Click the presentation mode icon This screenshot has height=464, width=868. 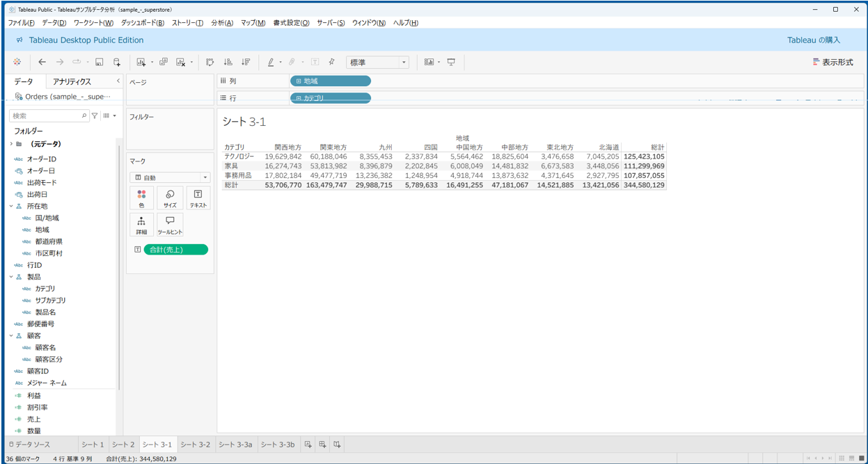451,62
